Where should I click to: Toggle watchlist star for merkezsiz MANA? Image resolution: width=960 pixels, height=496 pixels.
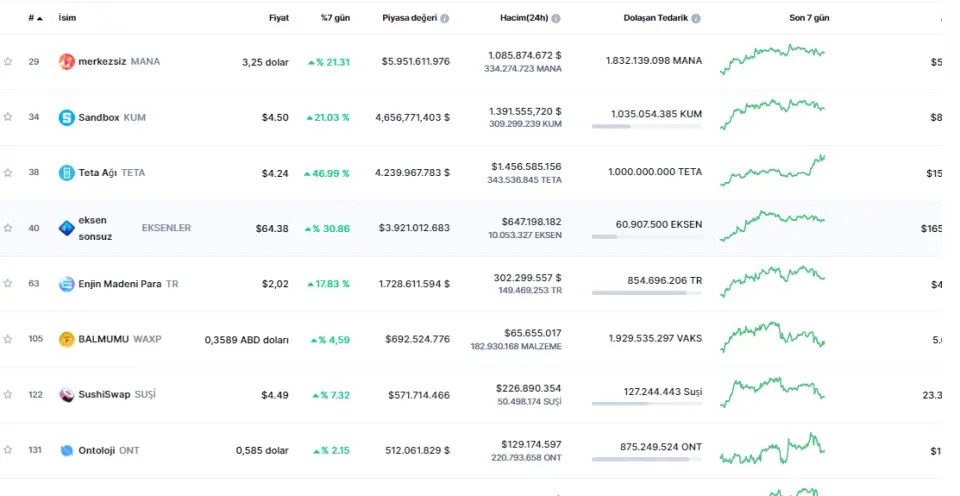pos(8,62)
